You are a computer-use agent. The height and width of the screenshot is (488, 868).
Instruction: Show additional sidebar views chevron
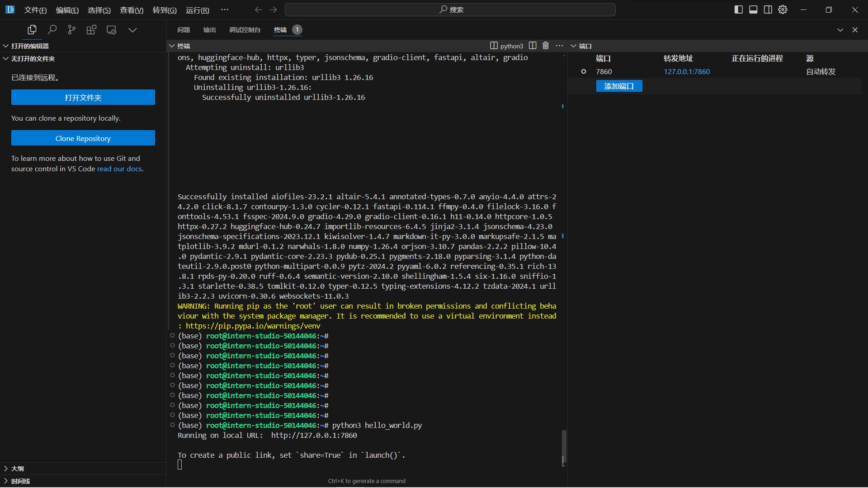(132, 30)
